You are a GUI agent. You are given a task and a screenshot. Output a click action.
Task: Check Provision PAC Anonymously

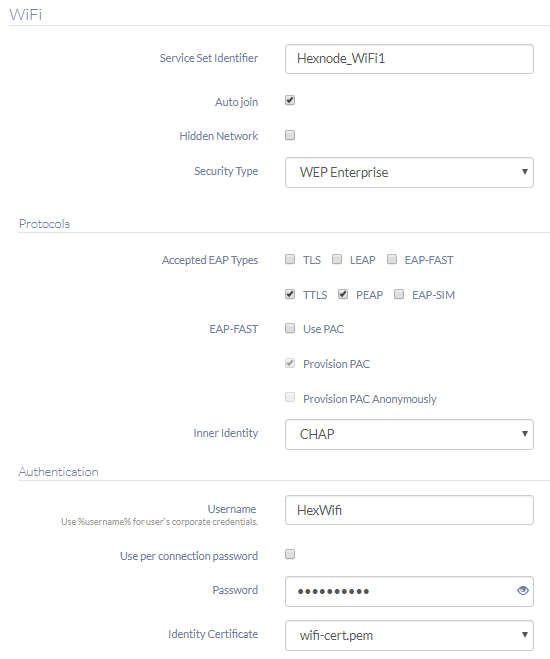click(290, 397)
